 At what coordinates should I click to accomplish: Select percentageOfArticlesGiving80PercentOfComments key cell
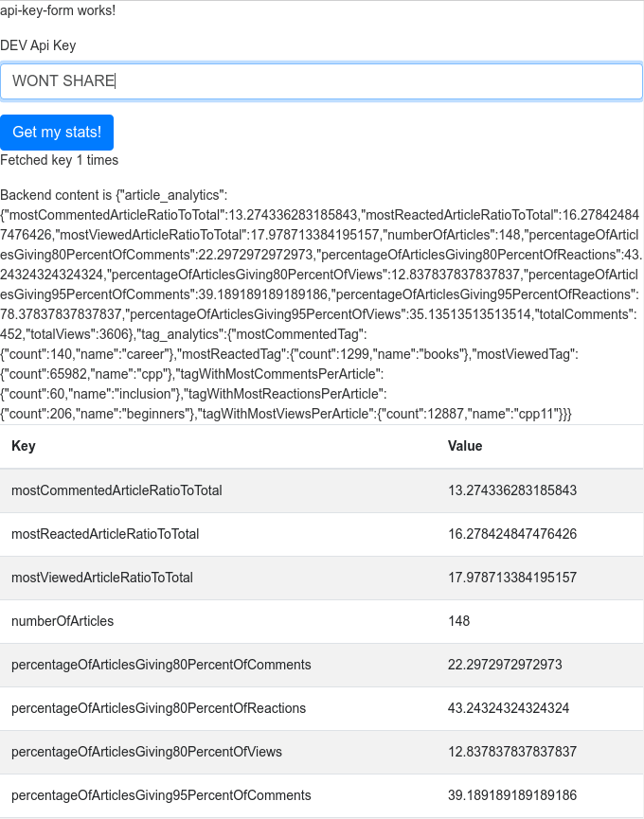(161, 665)
